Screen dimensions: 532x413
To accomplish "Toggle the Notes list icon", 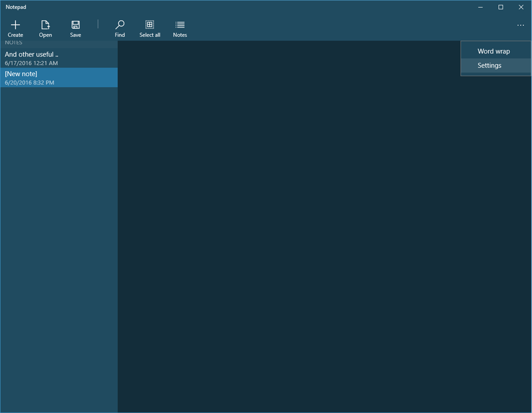I will point(180,25).
